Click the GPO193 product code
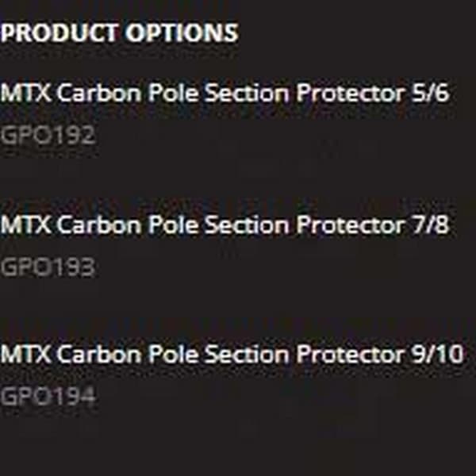 point(48,267)
